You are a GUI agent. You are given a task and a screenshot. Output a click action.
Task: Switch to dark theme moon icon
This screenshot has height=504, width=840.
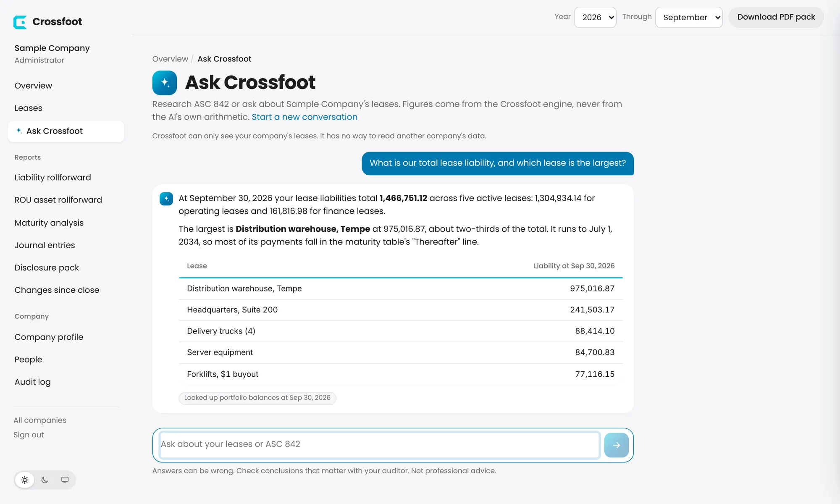coord(45,480)
